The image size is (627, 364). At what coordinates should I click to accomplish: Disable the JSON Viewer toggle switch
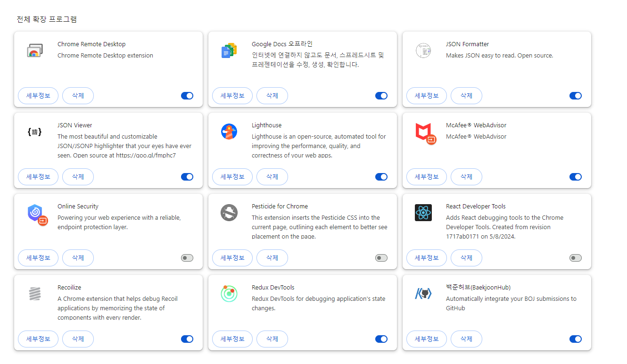187,177
